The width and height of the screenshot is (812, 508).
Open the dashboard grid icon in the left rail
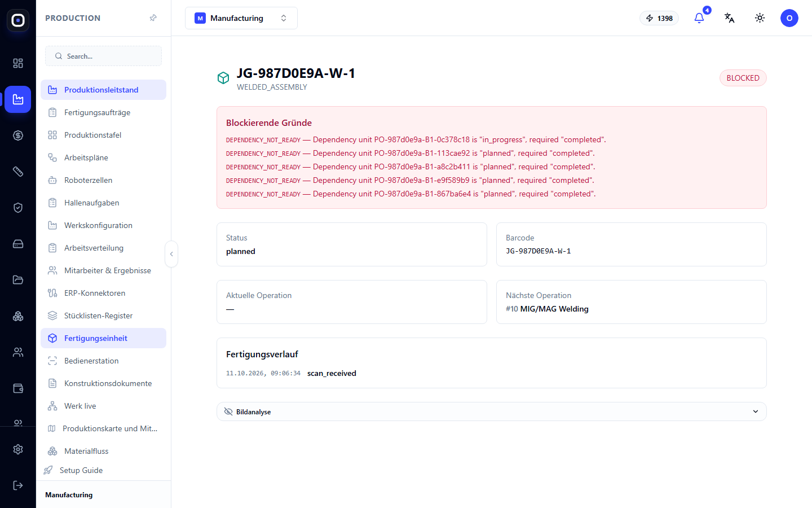[18, 63]
